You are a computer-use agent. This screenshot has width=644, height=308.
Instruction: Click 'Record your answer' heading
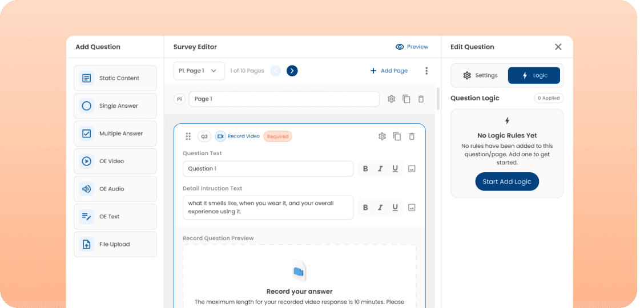coord(299,291)
